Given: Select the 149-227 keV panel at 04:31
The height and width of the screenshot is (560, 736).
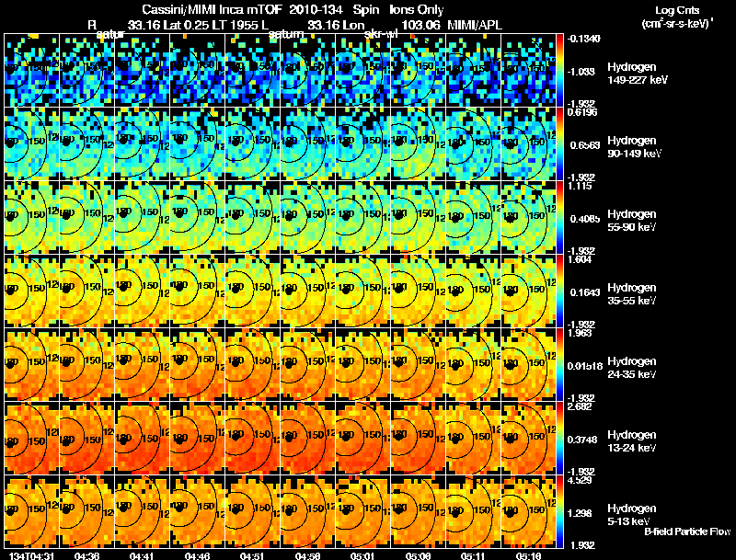Looking at the screenshot, I should [32, 71].
